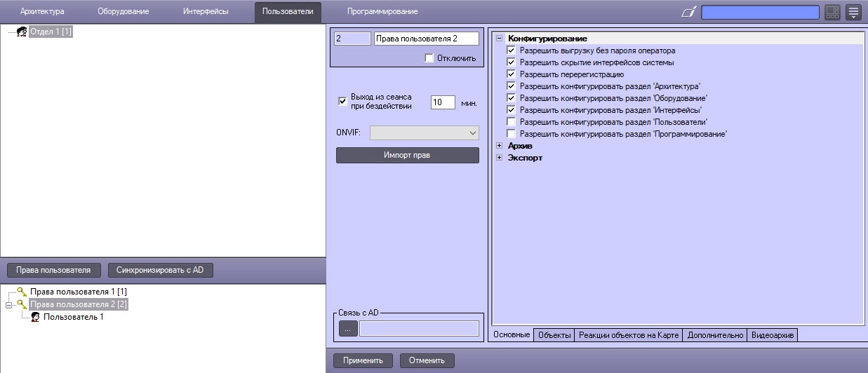Image resolution: width=868 pixels, height=373 pixels.
Task: Click the '...' browse button in 'Связь с AD'
Action: (347, 328)
